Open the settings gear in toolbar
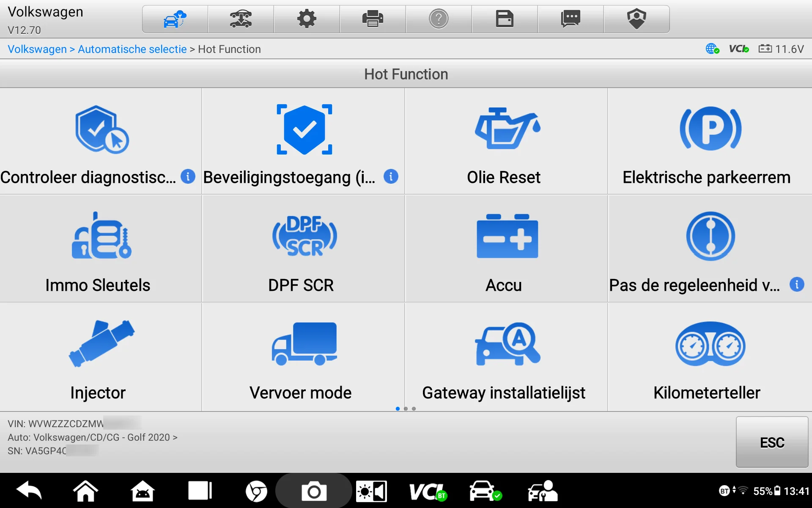 click(x=307, y=19)
